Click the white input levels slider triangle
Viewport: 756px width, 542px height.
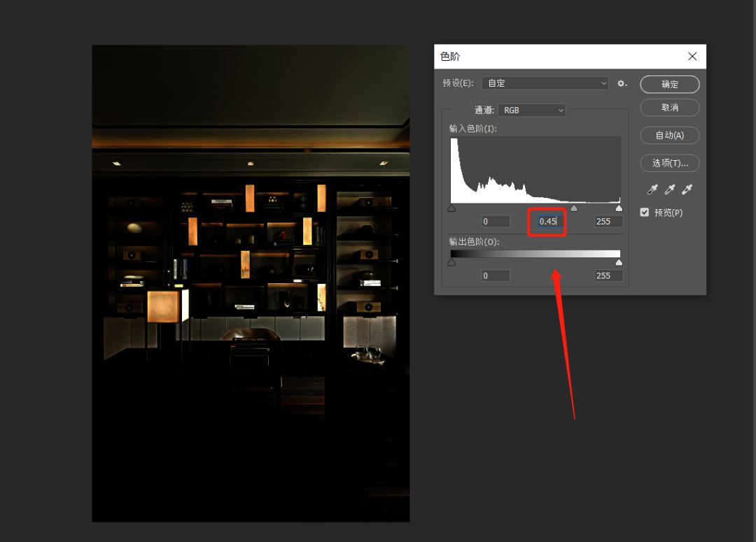(x=619, y=208)
